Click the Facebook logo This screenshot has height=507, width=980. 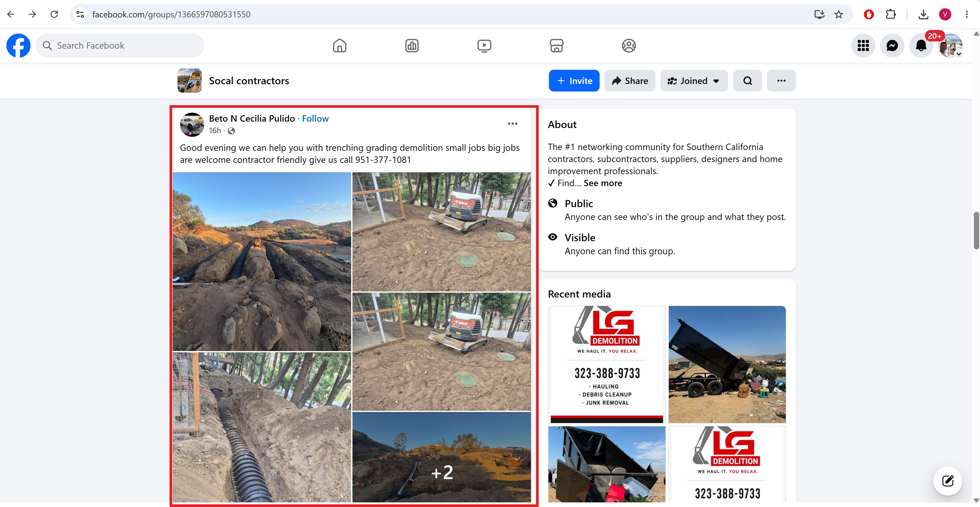(x=18, y=46)
